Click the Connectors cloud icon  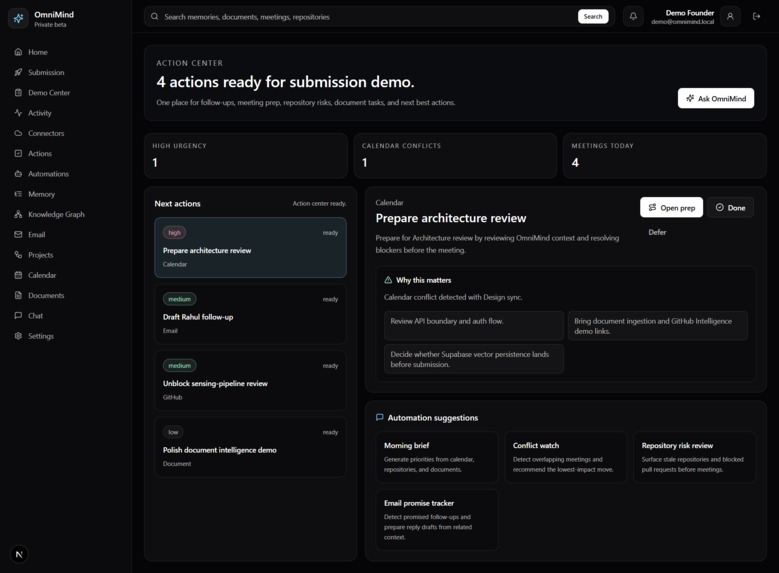[18, 133]
